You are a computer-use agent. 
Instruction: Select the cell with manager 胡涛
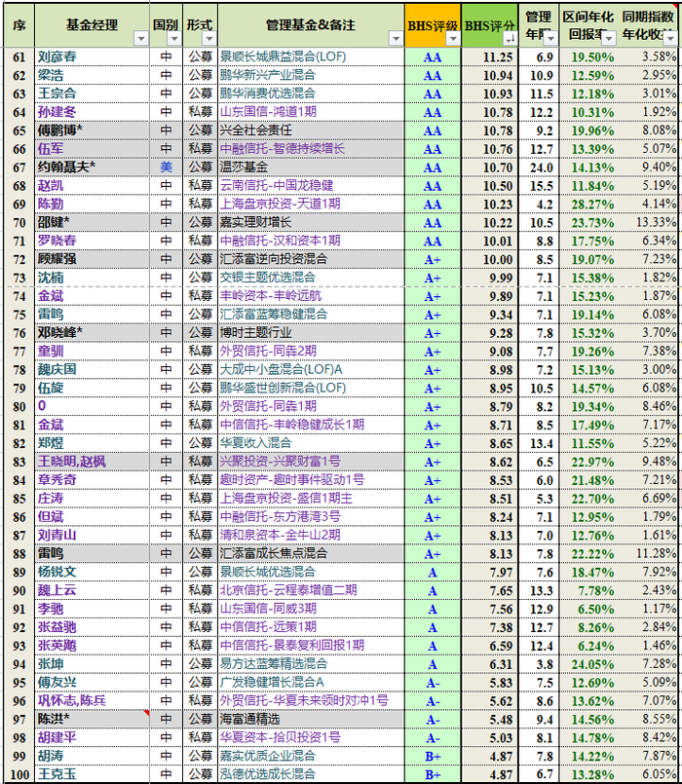[x=92, y=757]
